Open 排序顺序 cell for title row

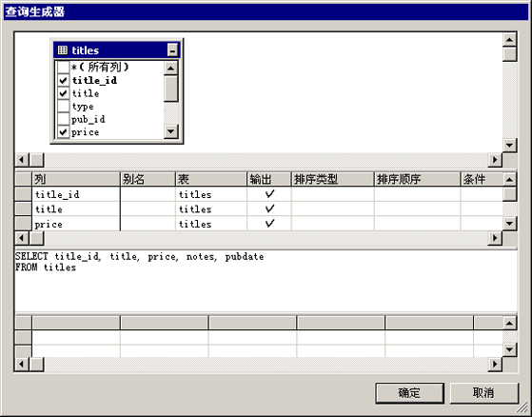click(418, 208)
